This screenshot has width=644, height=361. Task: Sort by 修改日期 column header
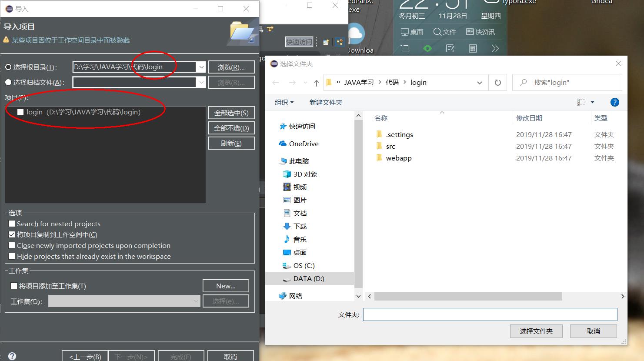pos(529,118)
